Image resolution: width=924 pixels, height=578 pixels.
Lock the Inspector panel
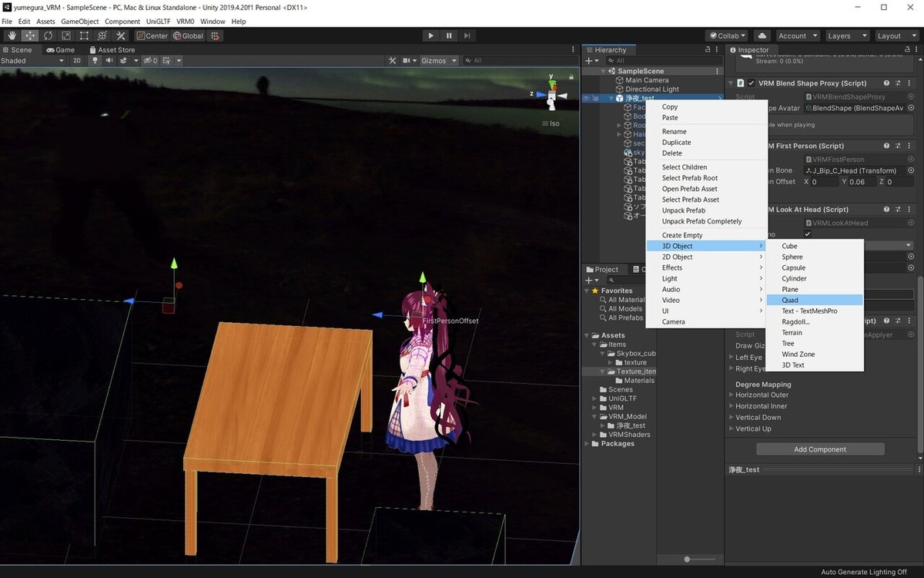(909, 49)
